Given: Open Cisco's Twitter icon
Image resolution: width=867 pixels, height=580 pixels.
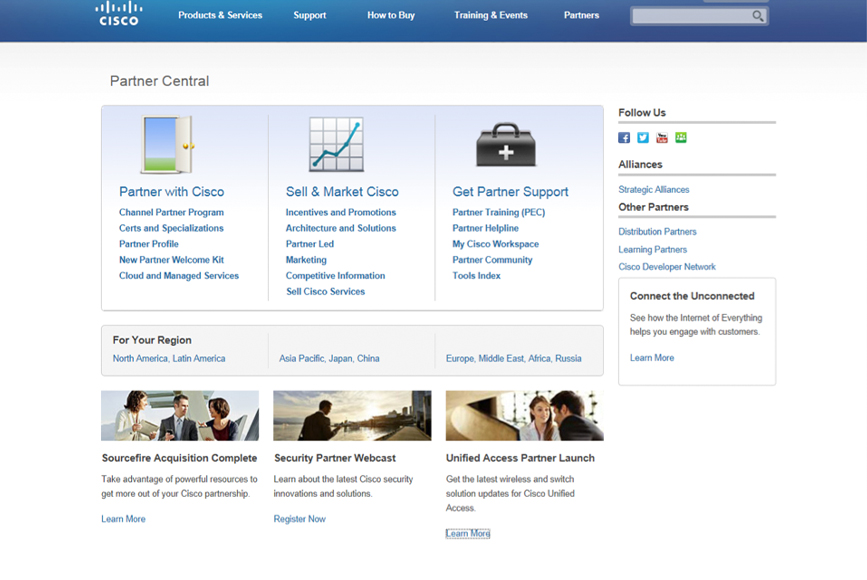Looking at the screenshot, I should (643, 138).
